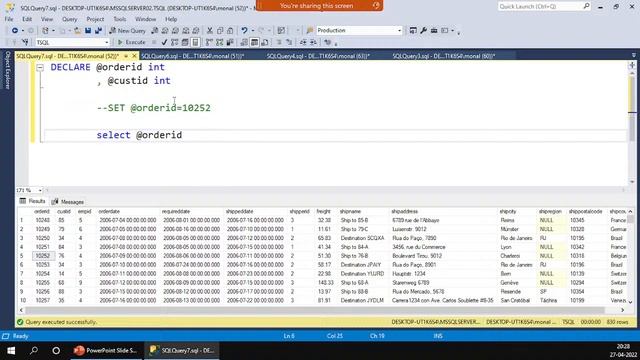Switch output to Results to File

(264, 42)
